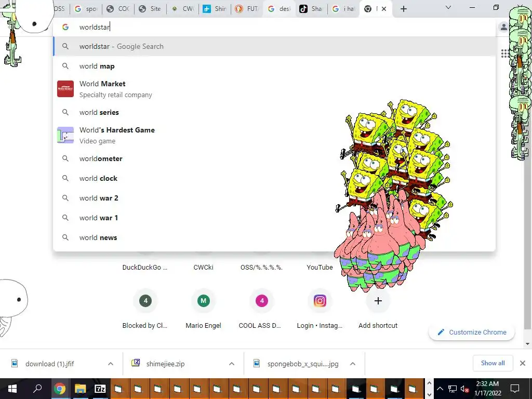Open File Explorer from the taskbar
This screenshot has height=399, width=532.
81,389
